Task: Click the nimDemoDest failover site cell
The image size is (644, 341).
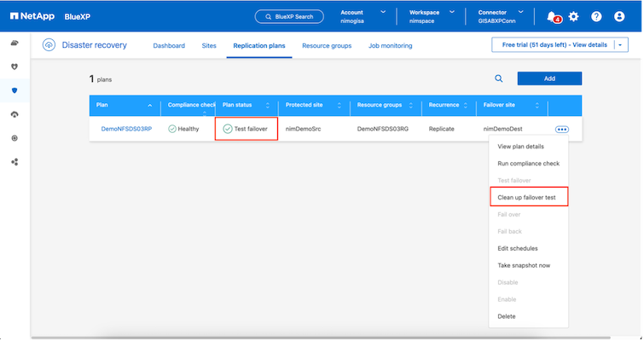Action: click(x=502, y=129)
